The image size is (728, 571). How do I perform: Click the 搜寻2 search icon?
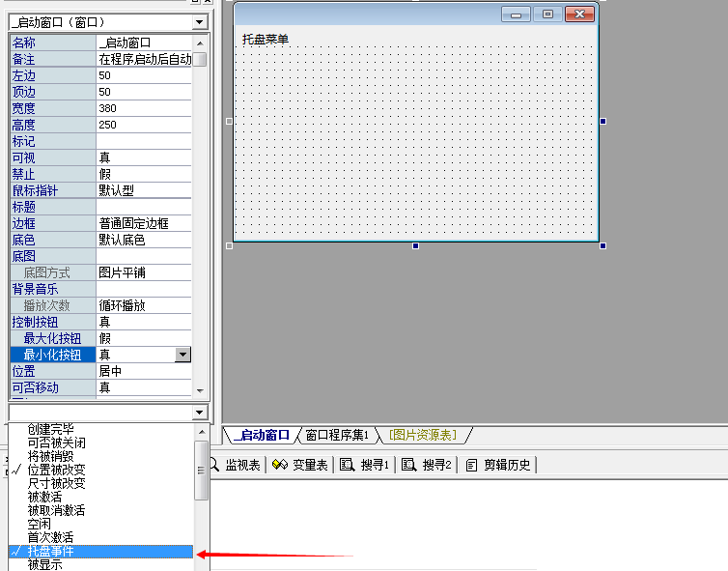tap(408, 465)
